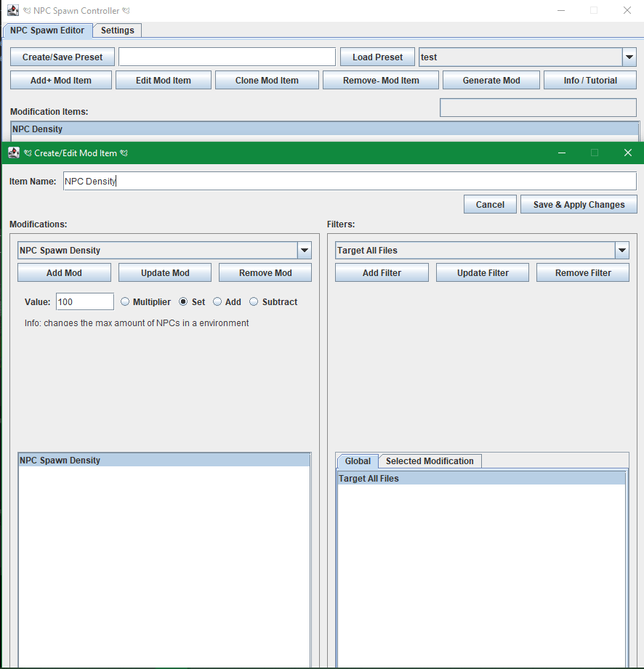The image size is (644, 669).
Task: Click into the Value input field
Action: click(x=84, y=301)
